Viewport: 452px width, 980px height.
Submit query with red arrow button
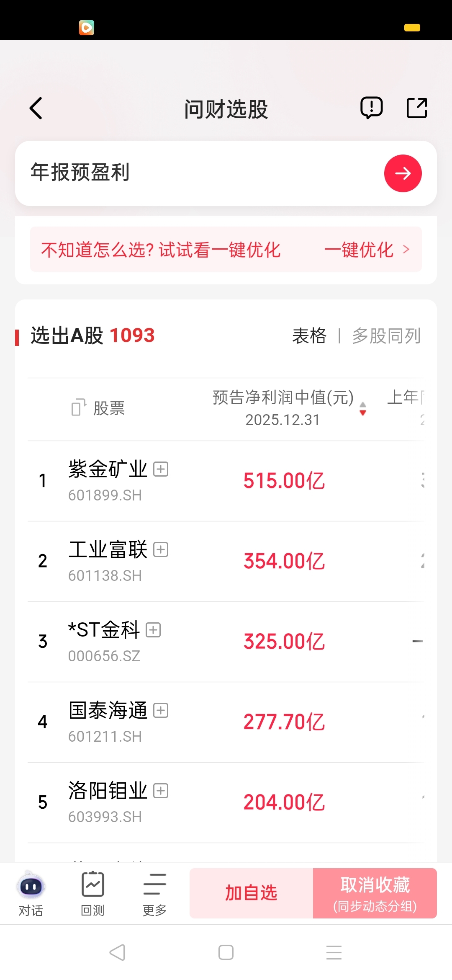403,173
